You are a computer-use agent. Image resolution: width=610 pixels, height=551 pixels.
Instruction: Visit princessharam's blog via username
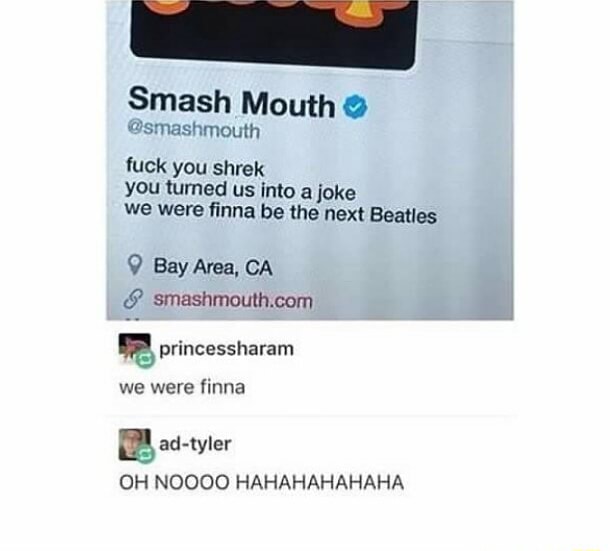226,349
